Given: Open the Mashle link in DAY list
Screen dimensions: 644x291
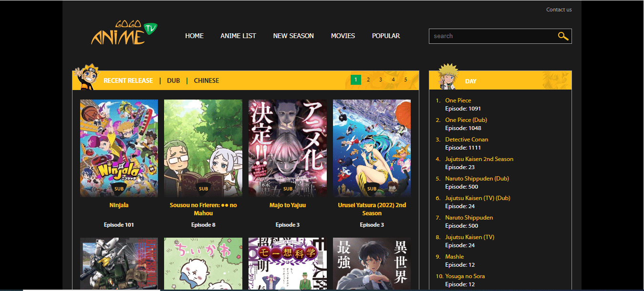Looking at the screenshot, I should pos(455,256).
